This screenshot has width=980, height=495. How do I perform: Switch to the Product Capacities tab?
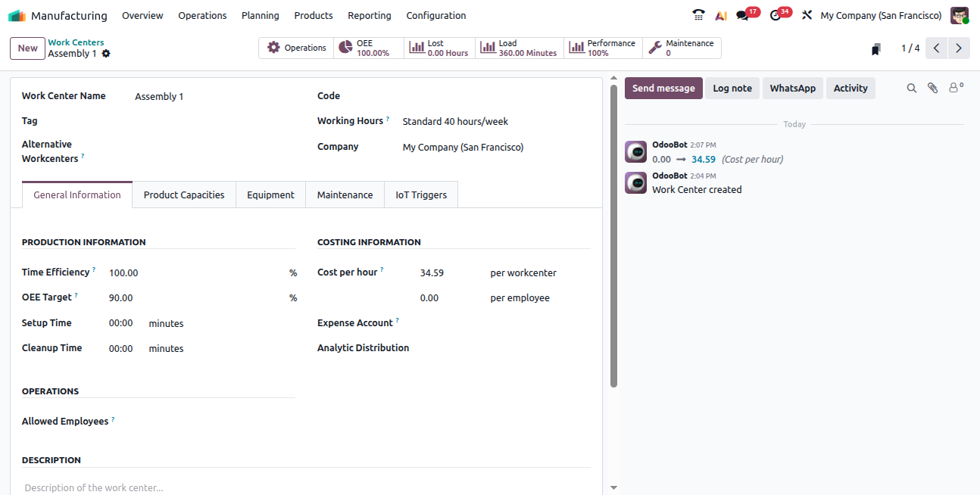[x=184, y=195]
